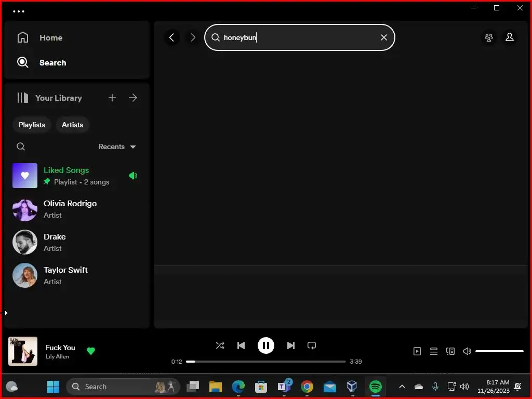Click microphone tray icon

click(x=435, y=387)
